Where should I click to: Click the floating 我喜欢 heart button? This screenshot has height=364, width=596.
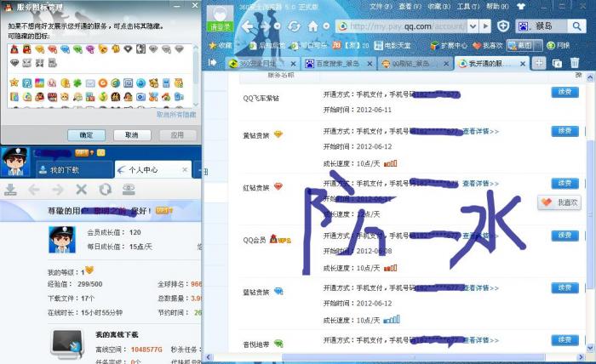point(559,202)
